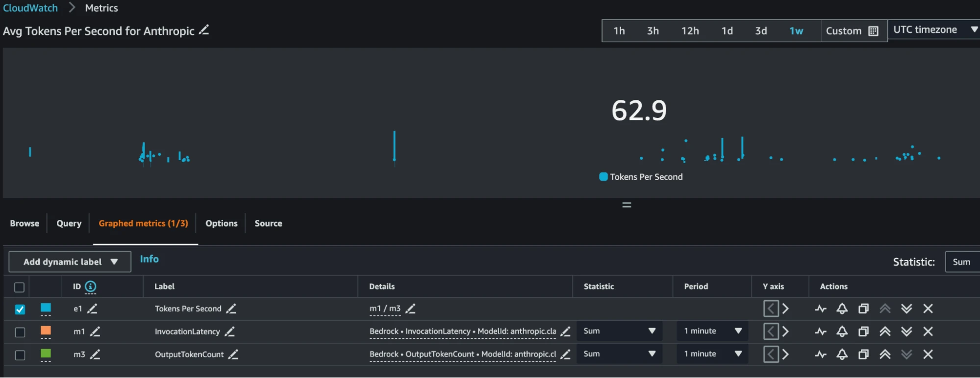This screenshot has height=378, width=980.
Task: Set m3 to left Y axis
Action: (771, 354)
